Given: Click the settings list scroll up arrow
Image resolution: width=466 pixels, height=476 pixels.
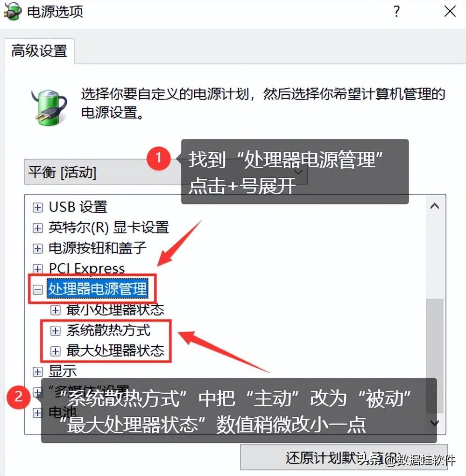Looking at the screenshot, I should click(x=435, y=206).
